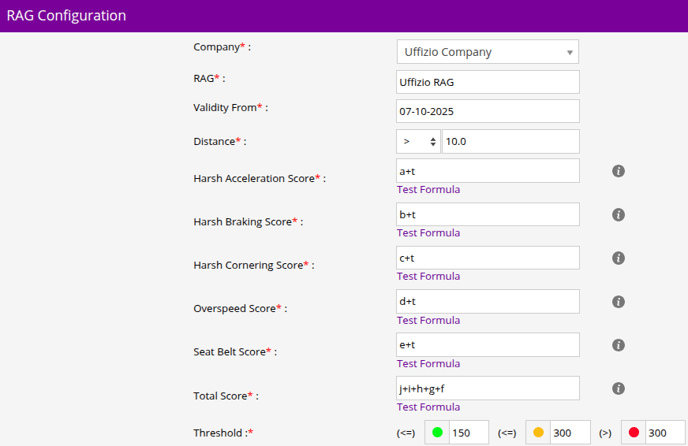Viewport: 688px width, 446px height.
Task: Select the red threshold color swatch
Action: coord(634,432)
